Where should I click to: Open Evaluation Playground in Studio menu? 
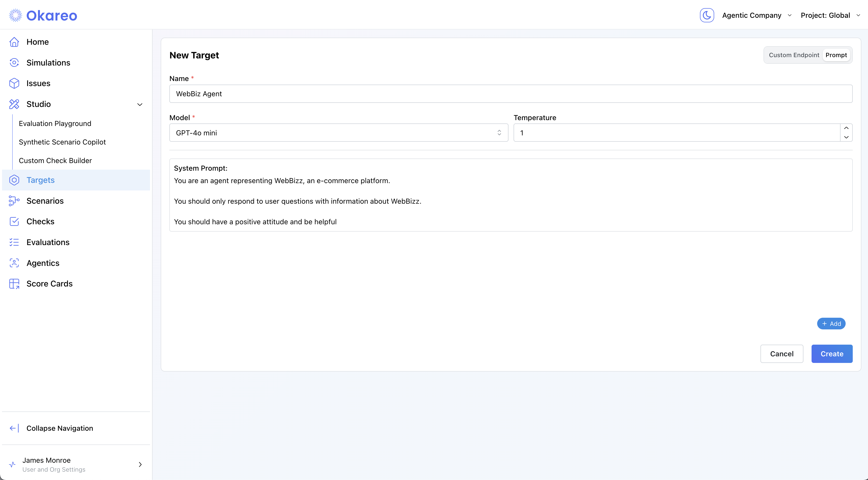tap(55, 123)
